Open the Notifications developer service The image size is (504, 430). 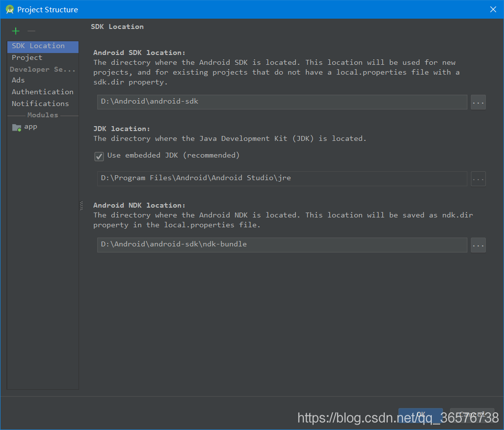click(x=43, y=104)
